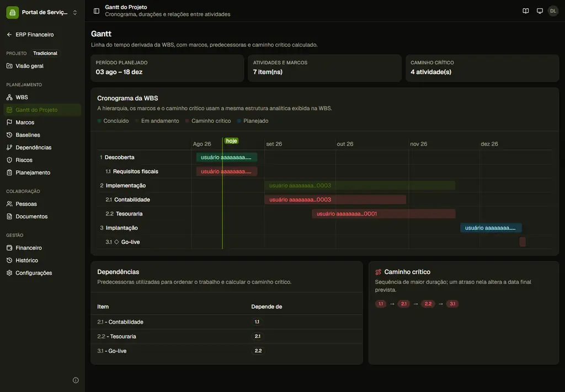The height and width of the screenshot is (392, 565).
Task: Click the 2.2 chip in critical path sequence
Action: pyautogui.click(x=428, y=304)
